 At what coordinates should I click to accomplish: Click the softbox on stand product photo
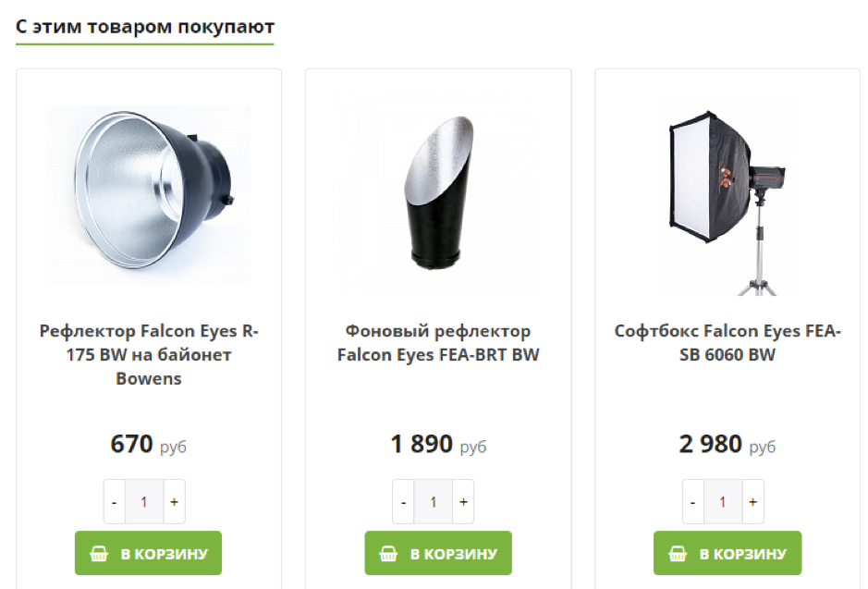tap(727, 196)
